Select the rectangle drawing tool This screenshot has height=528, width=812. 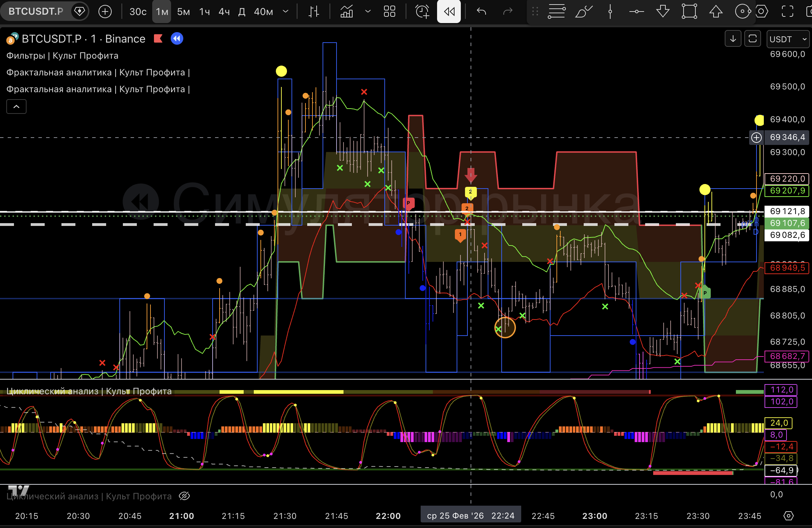coord(689,12)
